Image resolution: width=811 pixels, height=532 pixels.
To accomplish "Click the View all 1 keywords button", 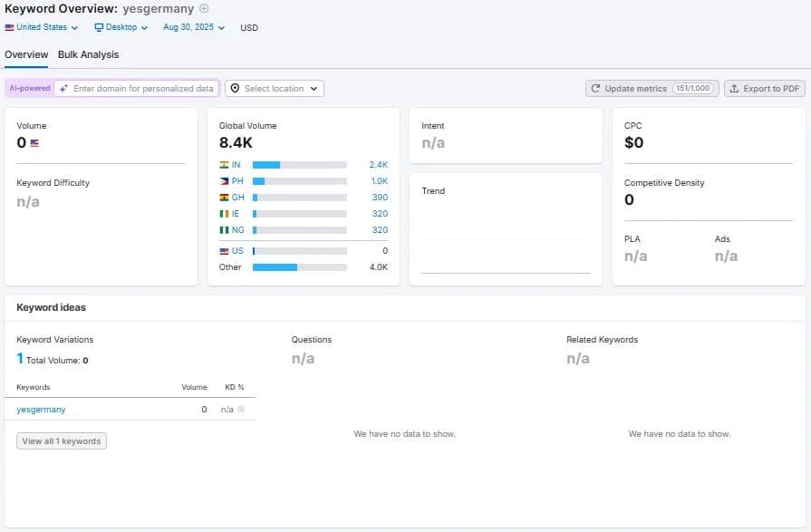I will click(x=62, y=441).
